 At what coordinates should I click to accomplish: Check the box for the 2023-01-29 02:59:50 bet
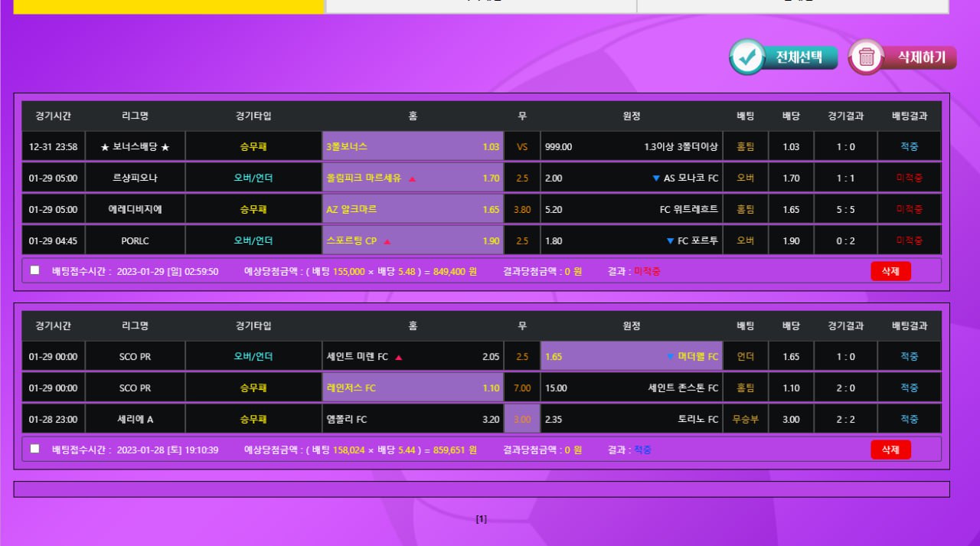(x=34, y=270)
